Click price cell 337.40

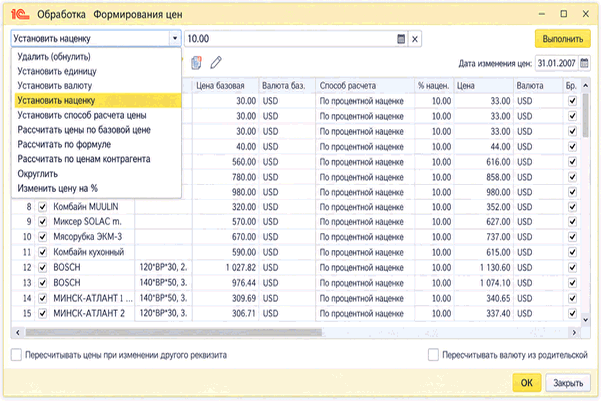pos(484,313)
